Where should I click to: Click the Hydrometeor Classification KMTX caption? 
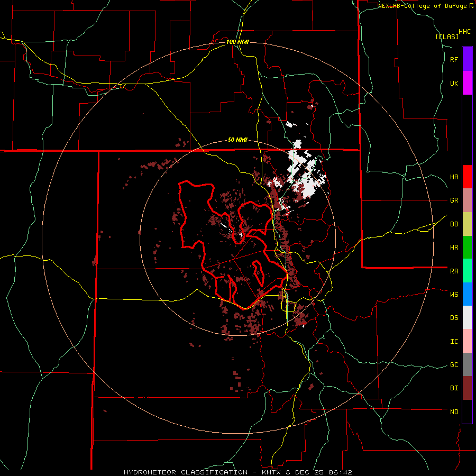pos(238,472)
